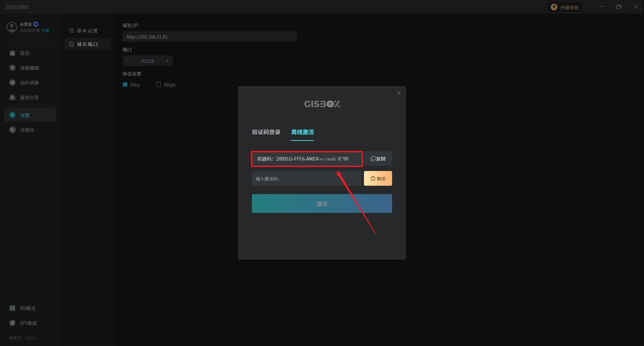Expand the 域名/IP dropdown
Image resolution: width=644 pixels, height=346 pixels.
[290, 37]
